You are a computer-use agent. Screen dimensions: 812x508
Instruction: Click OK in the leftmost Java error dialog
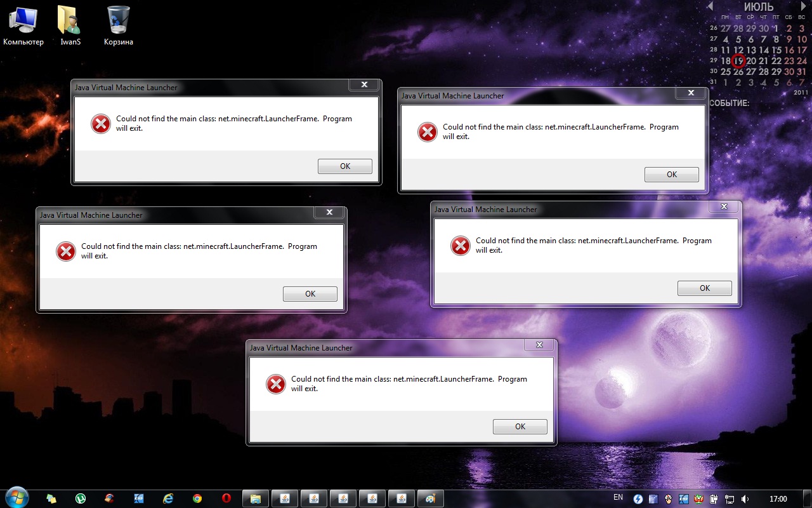(x=310, y=294)
